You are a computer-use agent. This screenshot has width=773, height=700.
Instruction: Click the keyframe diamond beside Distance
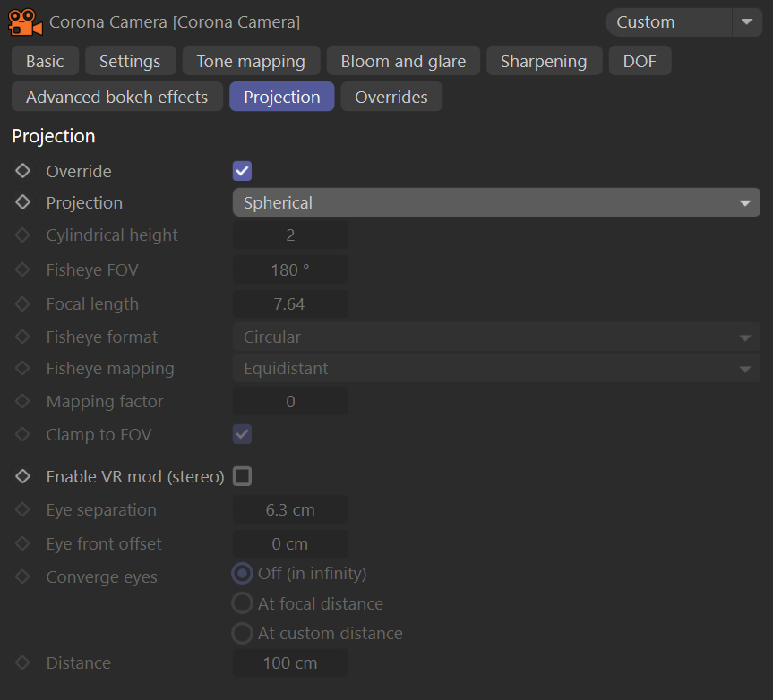(22, 662)
